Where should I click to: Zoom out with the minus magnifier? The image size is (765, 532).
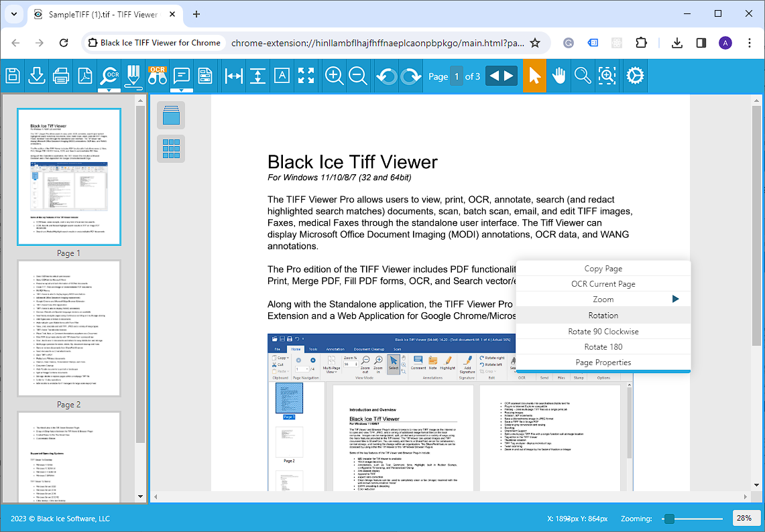[358, 76]
